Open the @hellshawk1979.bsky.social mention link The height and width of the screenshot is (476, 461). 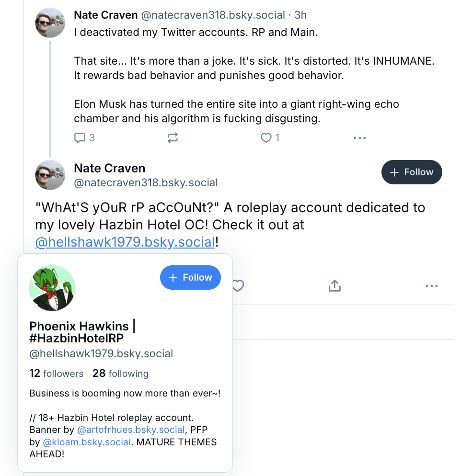click(x=125, y=242)
